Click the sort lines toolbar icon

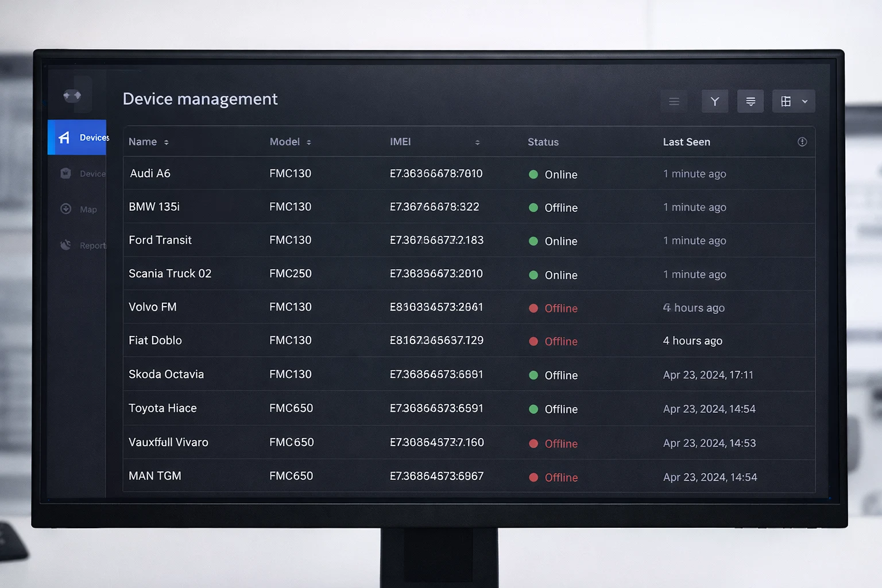tap(751, 102)
